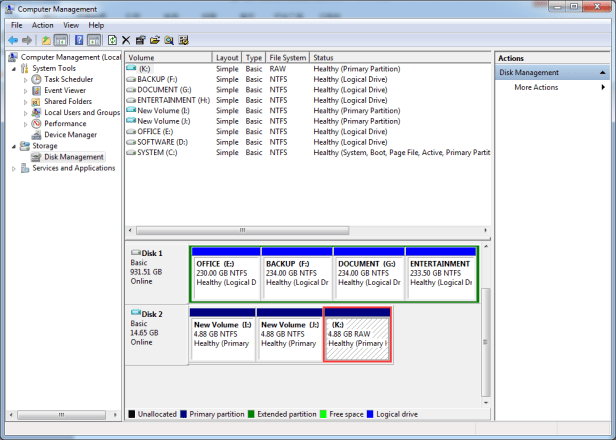
Task: Select Task Scheduler in the tree
Action: click(x=68, y=79)
